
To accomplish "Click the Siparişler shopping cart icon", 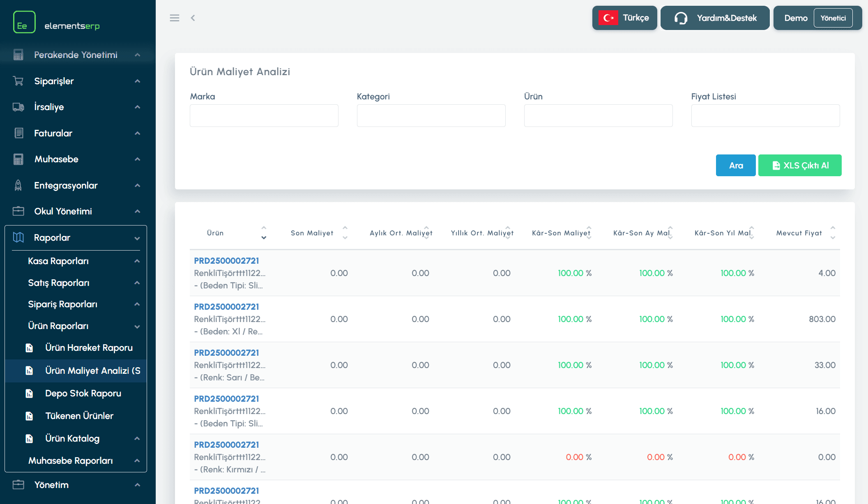I will pos(18,81).
